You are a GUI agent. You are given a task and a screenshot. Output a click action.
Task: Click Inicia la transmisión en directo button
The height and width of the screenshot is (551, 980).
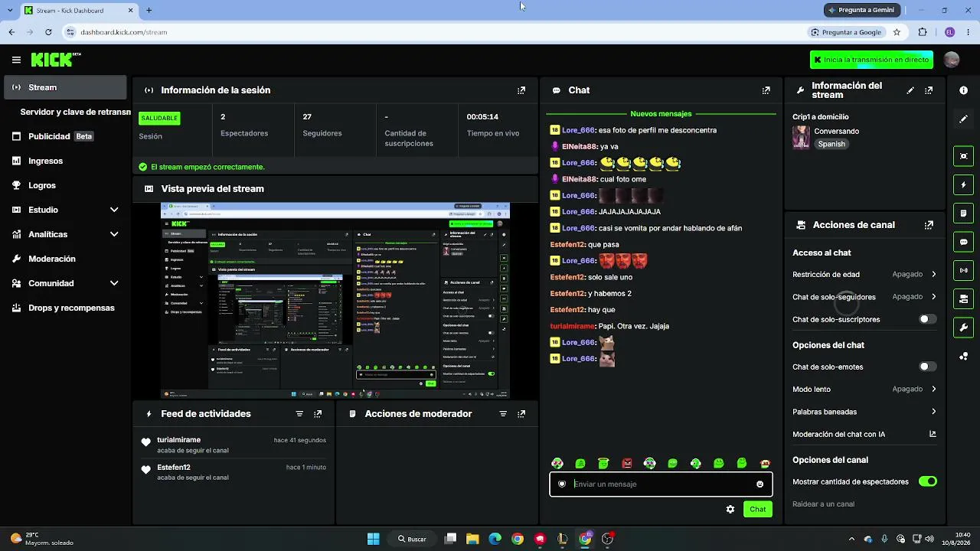871,60
